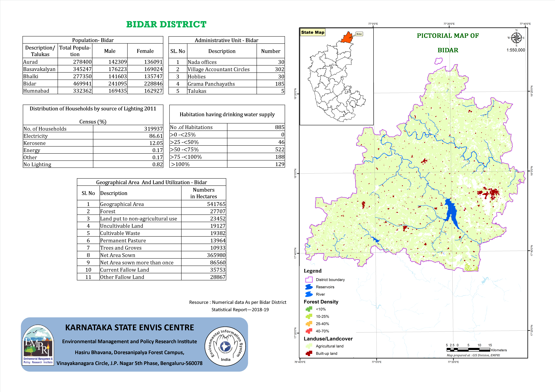Click the Other Fallow Land row label

point(122,277)
